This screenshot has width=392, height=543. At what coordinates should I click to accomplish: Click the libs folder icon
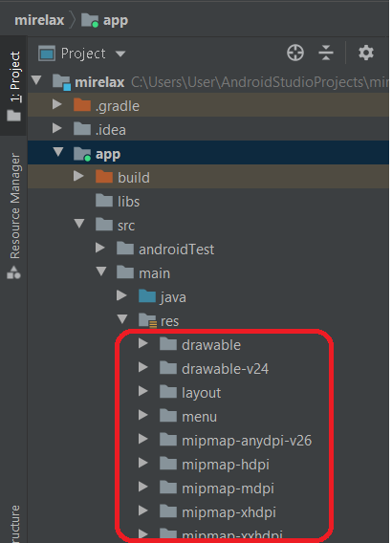pos(104,200)
